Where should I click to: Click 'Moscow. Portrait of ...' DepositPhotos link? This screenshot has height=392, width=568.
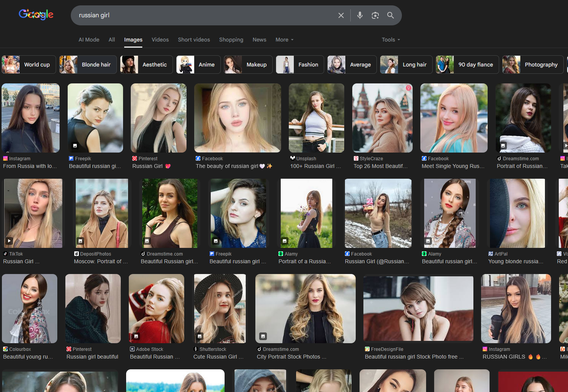coord(101,261)
